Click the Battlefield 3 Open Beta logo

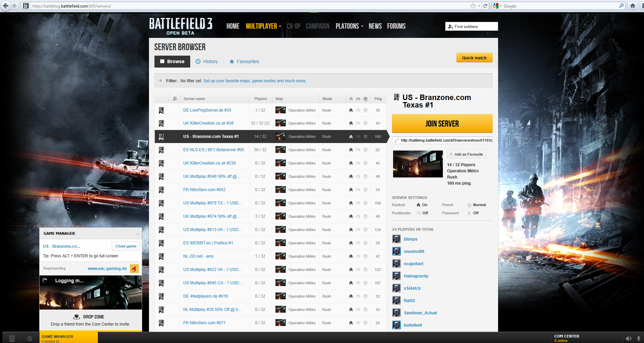point(181,26)
